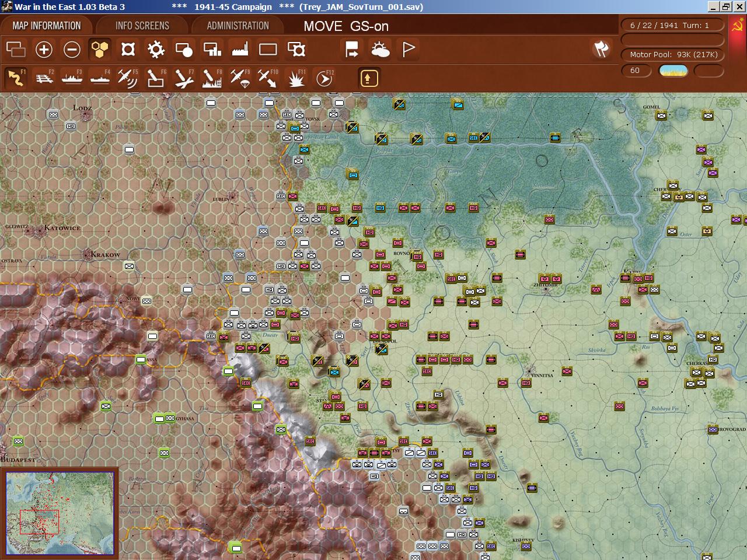Click the Skvirka town label on the map
Viewport: 747px width, 560px height.
pyautogui.click(x=597, y=351)
